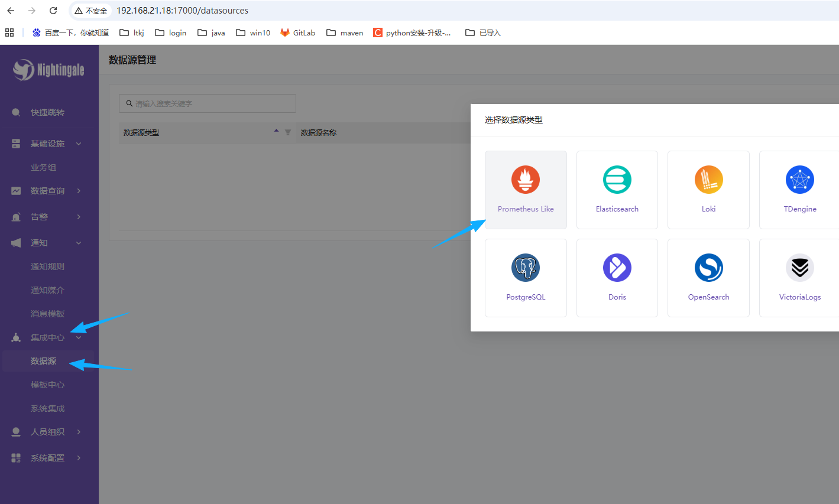Select the 数据源 menu item
This screenshot has width=839, height=504.
tap(47, 361)
